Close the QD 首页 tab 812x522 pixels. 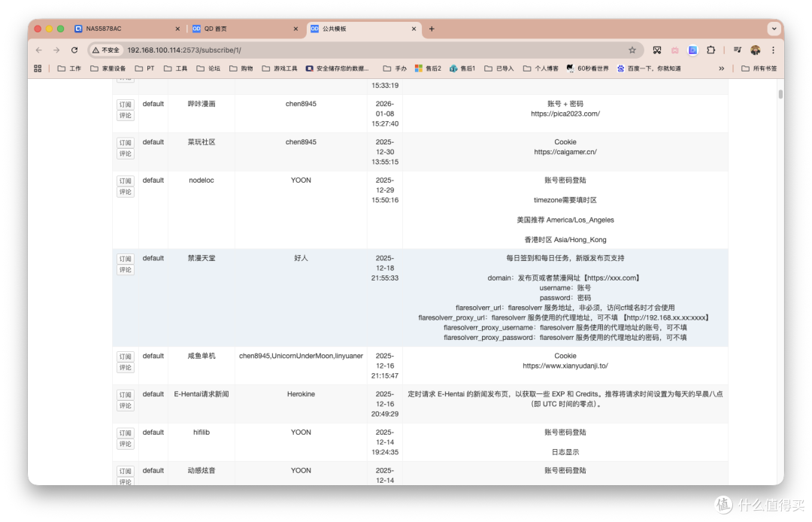pyautogui.click(x=295, y=29)
